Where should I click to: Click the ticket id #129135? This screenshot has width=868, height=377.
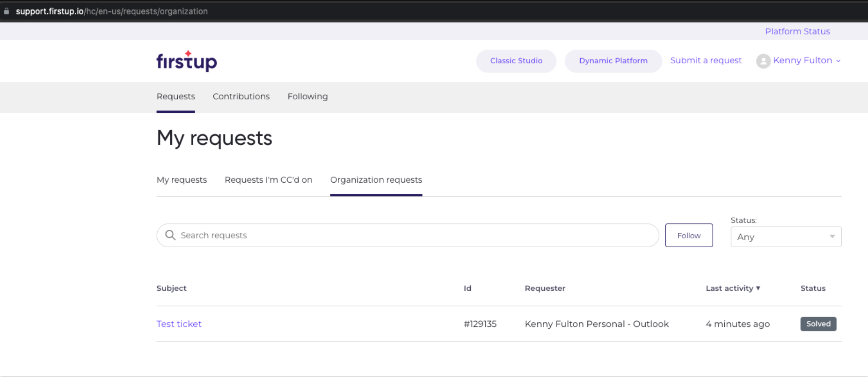[480, 324]
